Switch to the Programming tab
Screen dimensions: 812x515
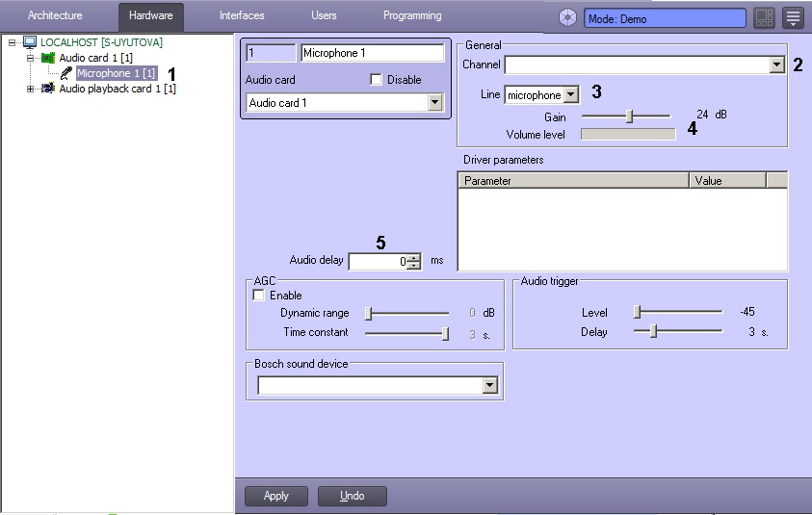(412, 15)
